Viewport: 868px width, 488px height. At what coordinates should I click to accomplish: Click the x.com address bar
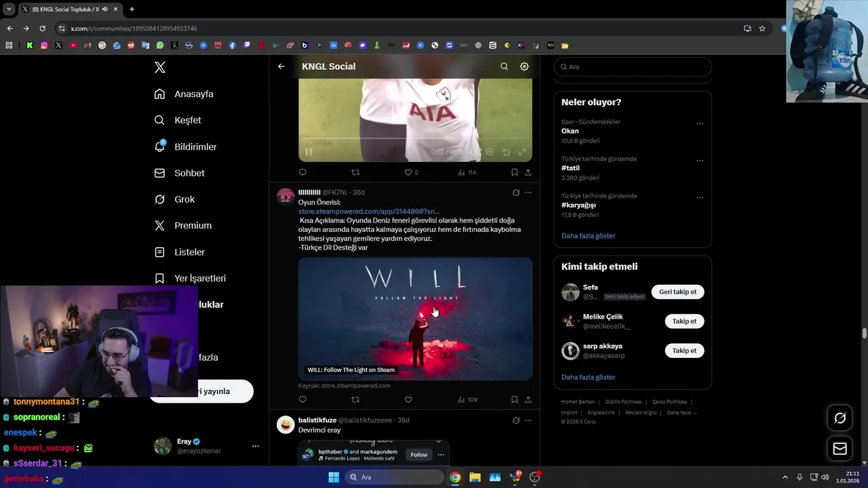[x=400, y=28]
